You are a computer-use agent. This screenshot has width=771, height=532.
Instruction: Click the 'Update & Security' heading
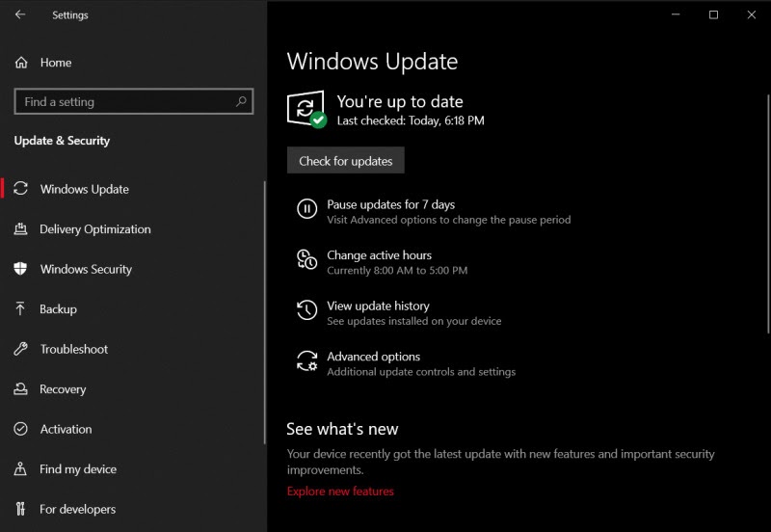tap(62, 141)
